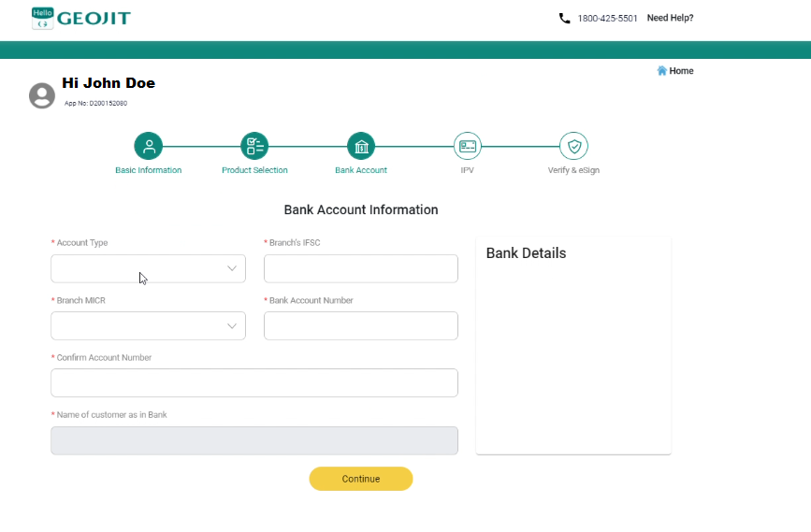Click the 1800-425-5501 helpline number
The width and height of the screenshot is (811, 532).
(607, 19)
